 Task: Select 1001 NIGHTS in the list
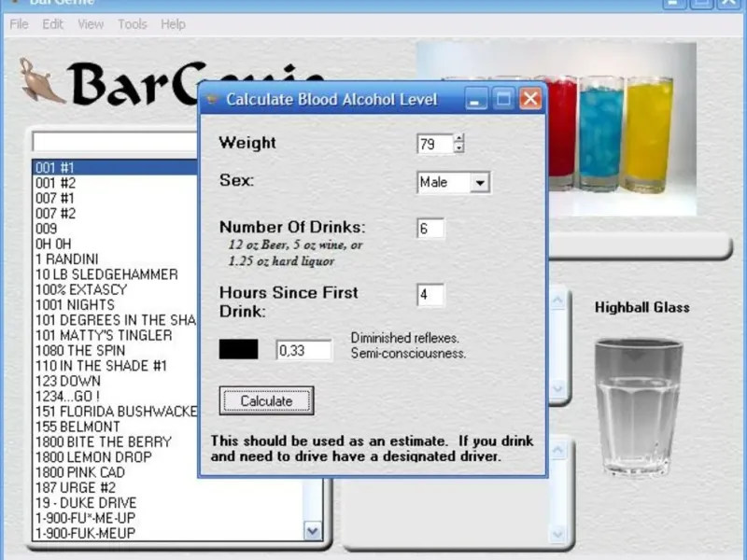click(x=115, y=305)
